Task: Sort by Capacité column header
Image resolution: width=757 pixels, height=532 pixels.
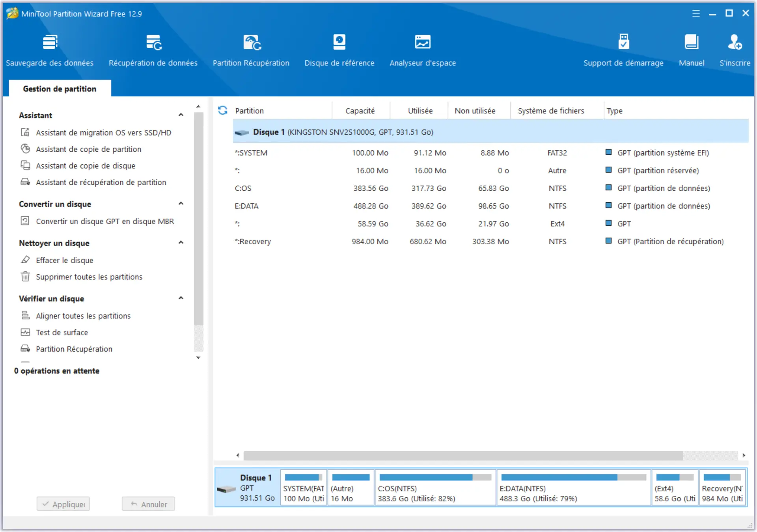Action: [361, 111]
